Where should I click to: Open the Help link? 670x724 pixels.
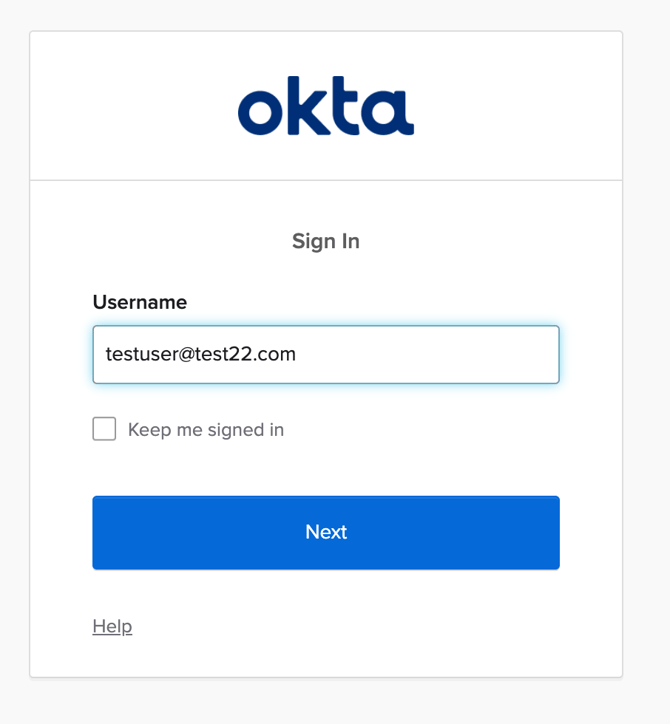[112, 626]
